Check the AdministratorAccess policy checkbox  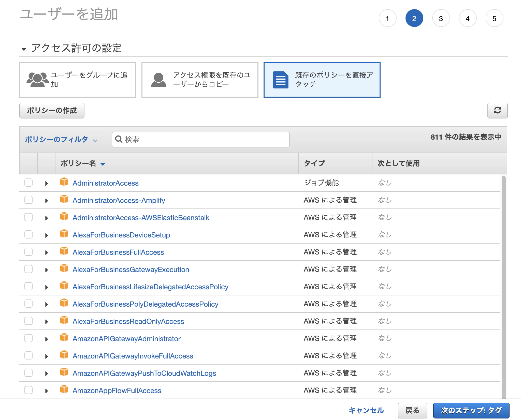[28, 183]
